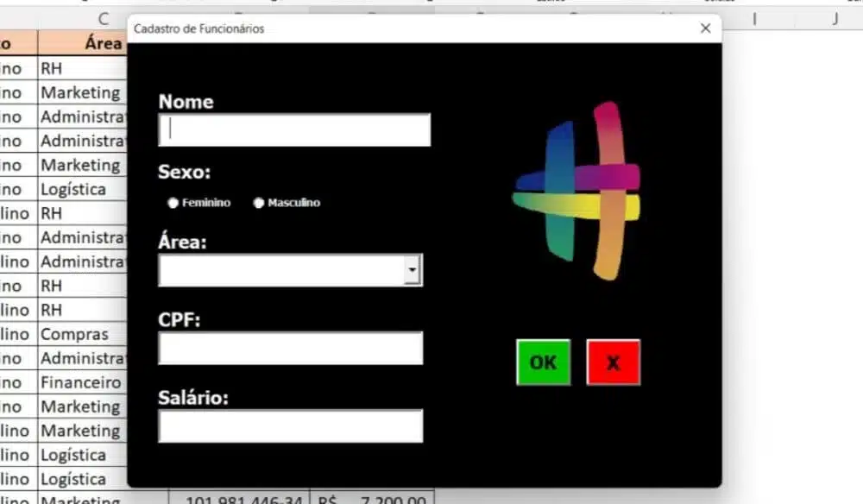Select column J header in Excel
Viewport: 863px width, 504px height.
pos(835,19)
